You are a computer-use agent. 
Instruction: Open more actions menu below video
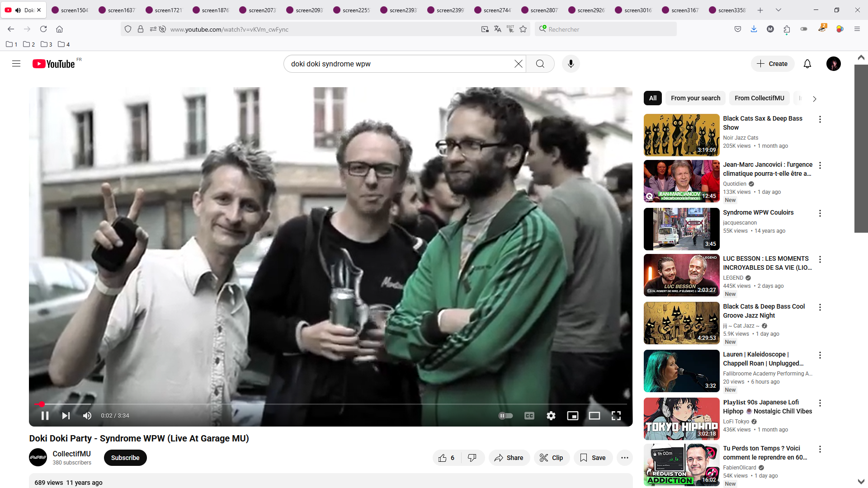[x=624, y=458]
